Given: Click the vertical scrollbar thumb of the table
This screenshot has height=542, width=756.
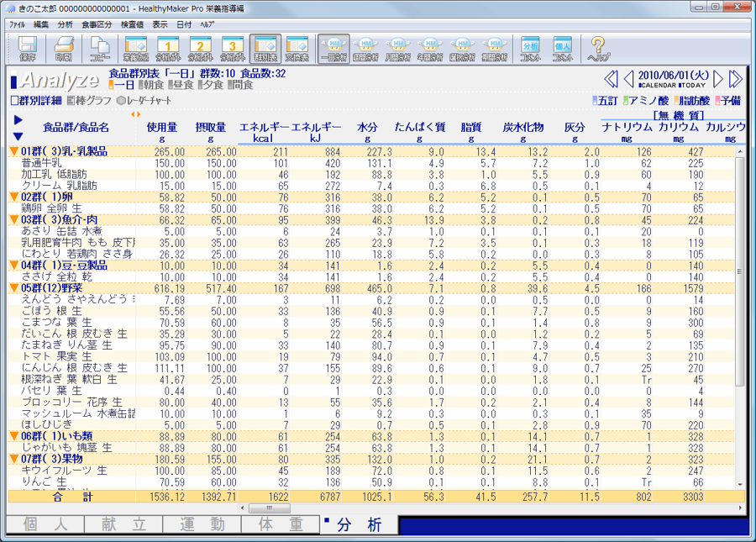Looking at the screenshot, I should click(x=739, y=271).
